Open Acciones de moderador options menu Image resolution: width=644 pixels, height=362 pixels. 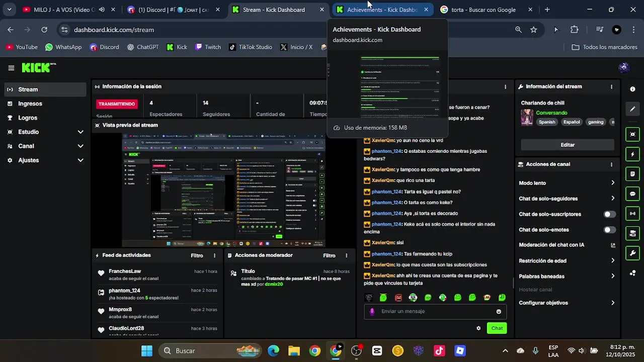pos(346,255)
